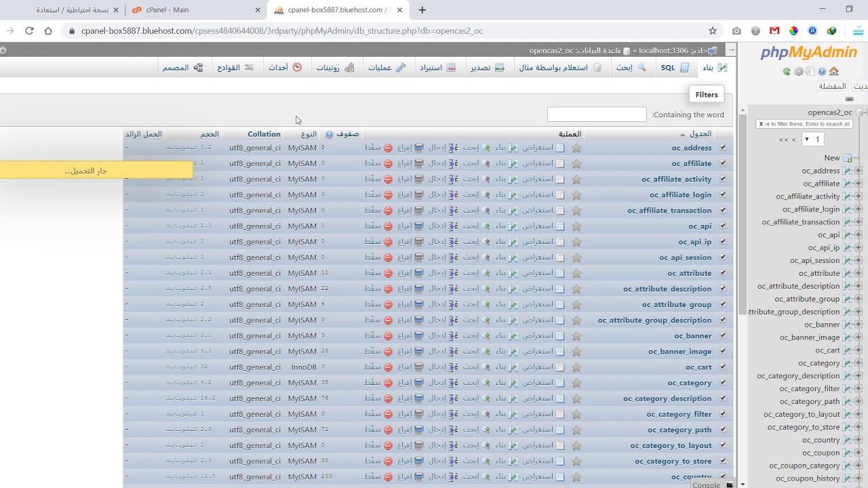Click the camera screenshot extension icon
Viewport: 868px width, 488px height.
coord(736,30)
